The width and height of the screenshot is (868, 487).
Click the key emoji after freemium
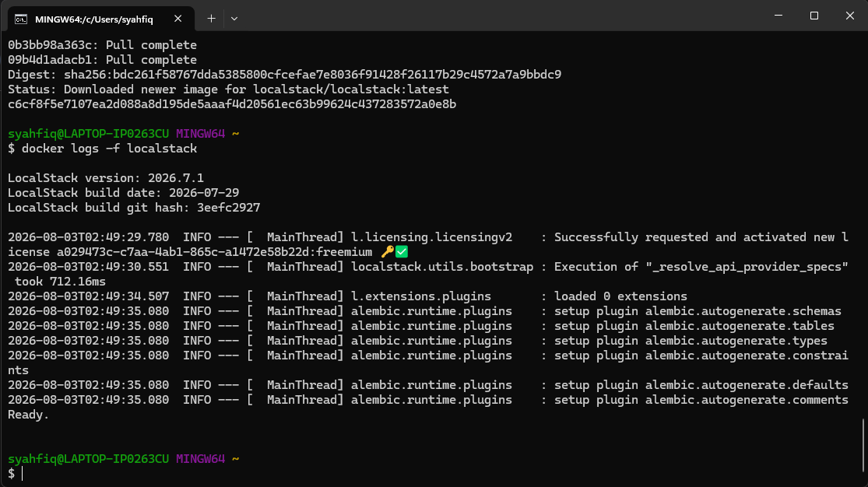point(388,252)
